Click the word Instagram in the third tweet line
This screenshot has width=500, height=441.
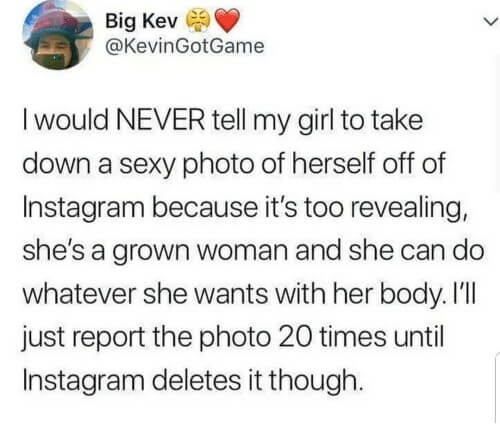tap(84, 208)
